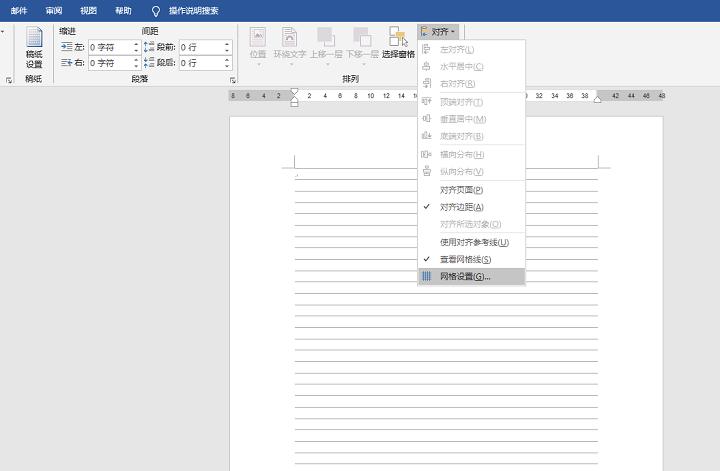Click the 左对齐 align left icon
Screen dimensions: 720x471
(426, 49)
